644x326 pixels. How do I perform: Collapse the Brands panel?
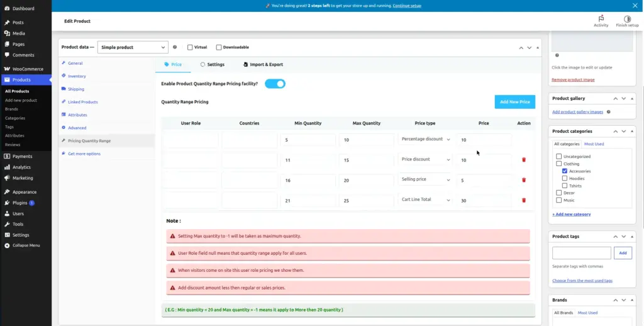coord(632,300)
